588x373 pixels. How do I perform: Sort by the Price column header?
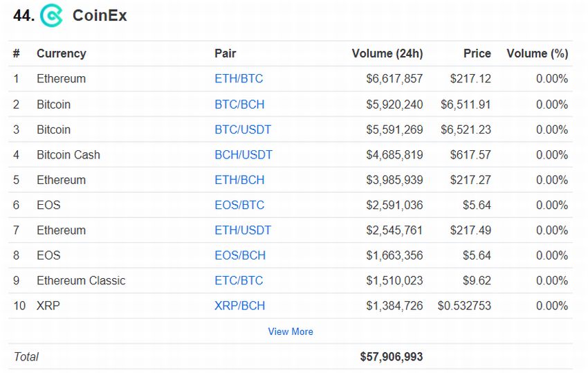click(x=477, y=53)
